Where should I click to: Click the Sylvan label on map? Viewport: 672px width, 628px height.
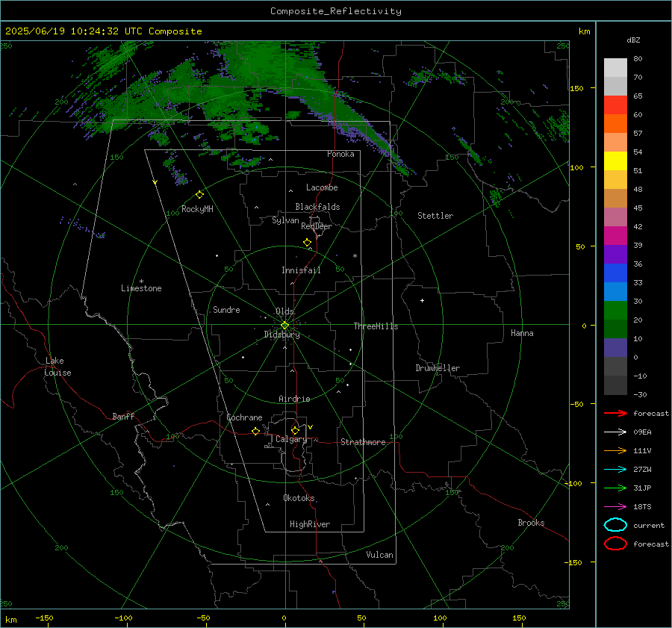(285, 220)
